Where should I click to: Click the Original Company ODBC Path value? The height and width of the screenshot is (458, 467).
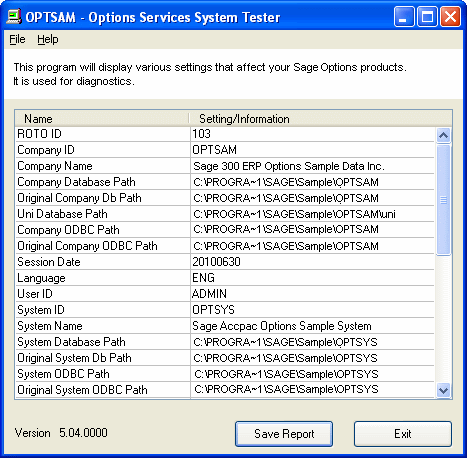coord(286,246)
